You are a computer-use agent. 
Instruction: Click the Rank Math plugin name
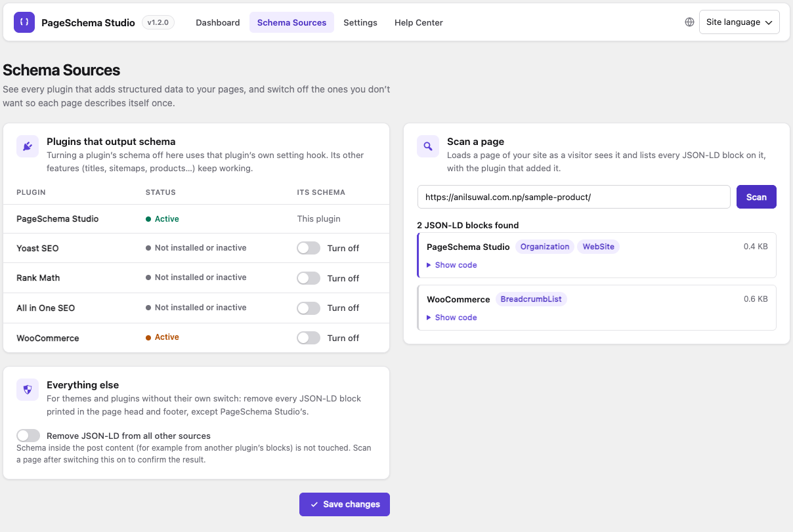[x=38, y=277]
